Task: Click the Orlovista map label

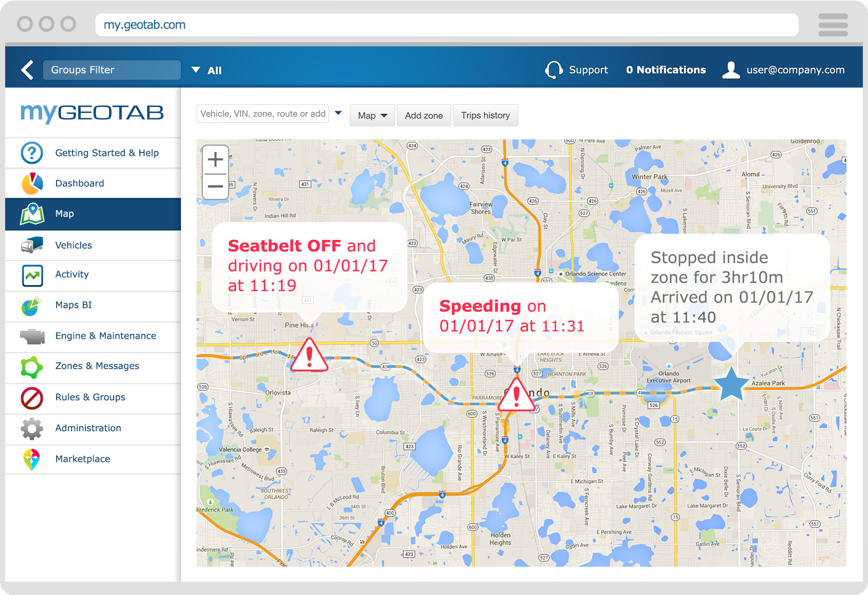Action: coord(278,393)
